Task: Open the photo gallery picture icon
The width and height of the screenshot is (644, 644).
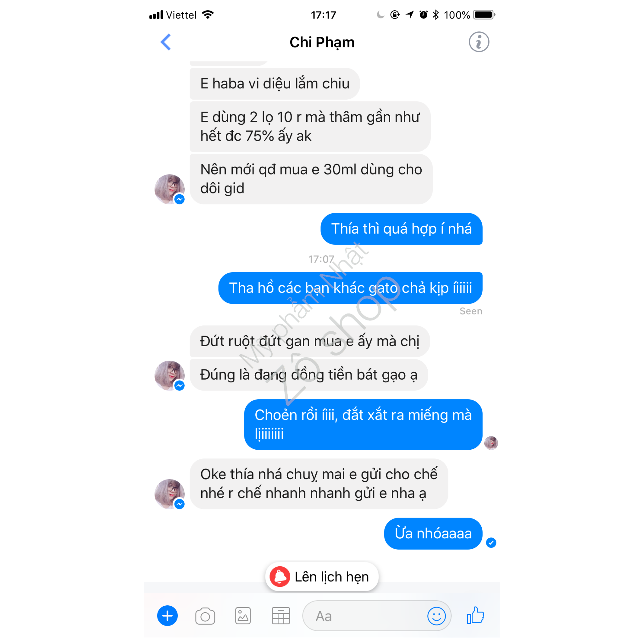Action: pos(243,616)
